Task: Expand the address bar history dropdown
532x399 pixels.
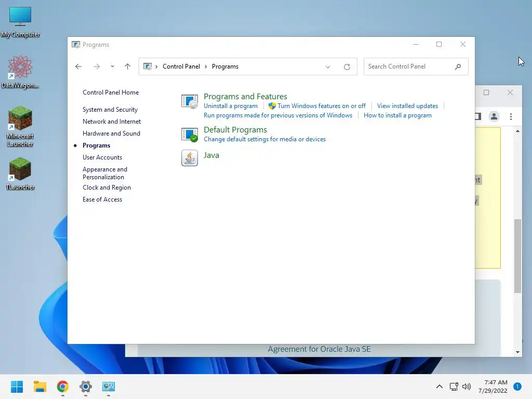Action: point(328,67)
